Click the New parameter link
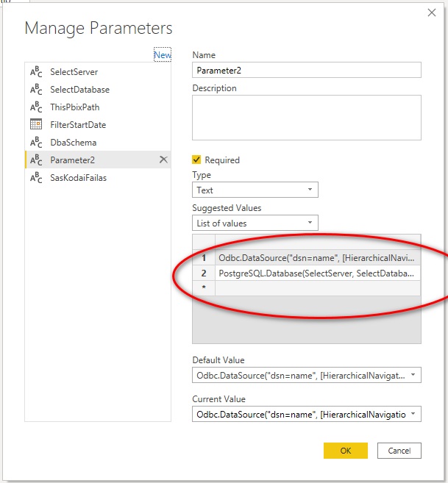The height and width of the screenshot is (483, 448). coord(163,55)
